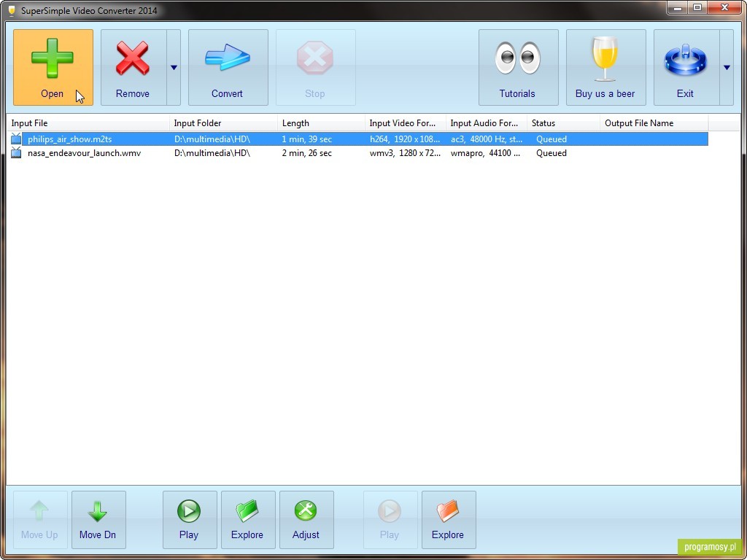Click the wmv3, 1280 x 72... video format cell

pos(405,153)
